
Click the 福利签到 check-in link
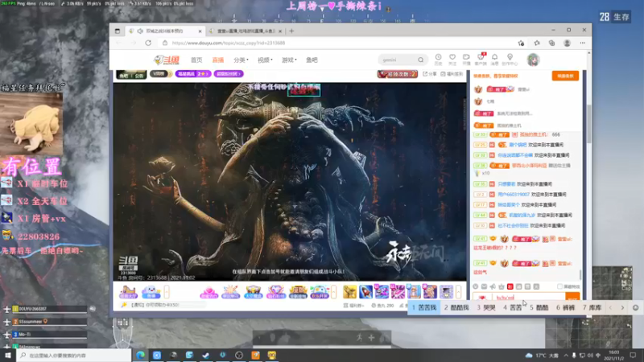[452, 74]
